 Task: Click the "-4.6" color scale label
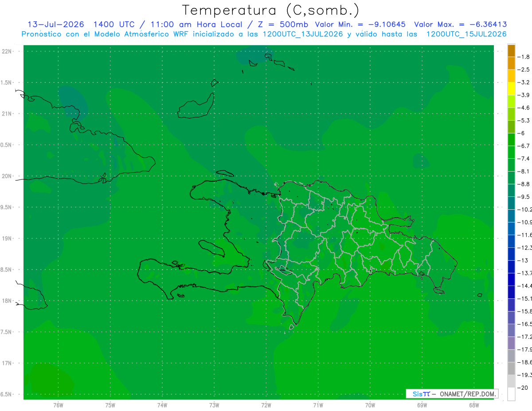click(x=524, y=108)
